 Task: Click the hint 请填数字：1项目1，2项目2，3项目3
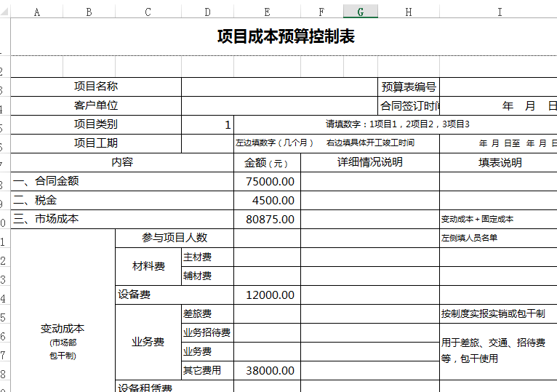(x=398, y=124)
